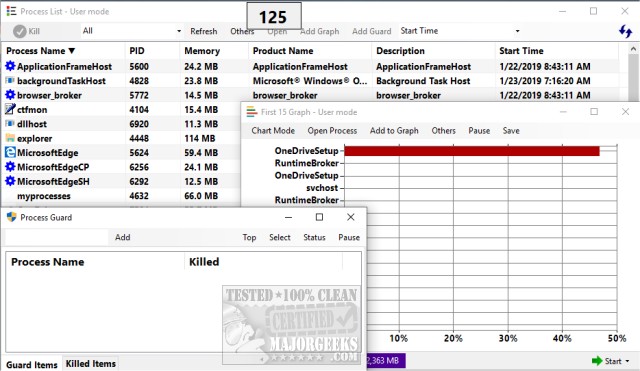This screenshot has width=640, height=371.
Task: Click the ctfmon pen icon
Action: 10,109
